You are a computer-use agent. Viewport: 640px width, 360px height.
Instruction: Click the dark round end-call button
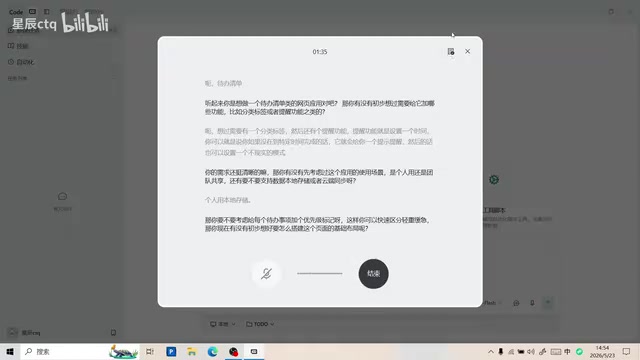(x=373, y=273)
